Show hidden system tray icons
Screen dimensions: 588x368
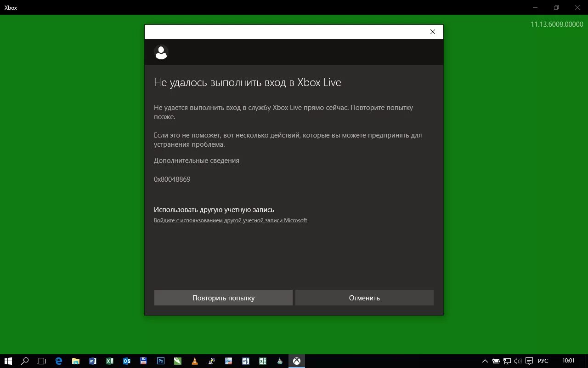pos(485,361)
